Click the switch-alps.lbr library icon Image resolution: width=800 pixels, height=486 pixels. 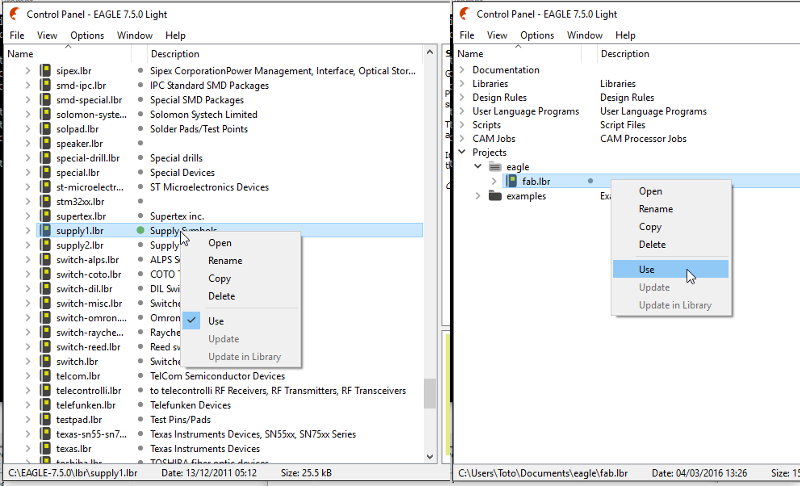click(45, 260)
